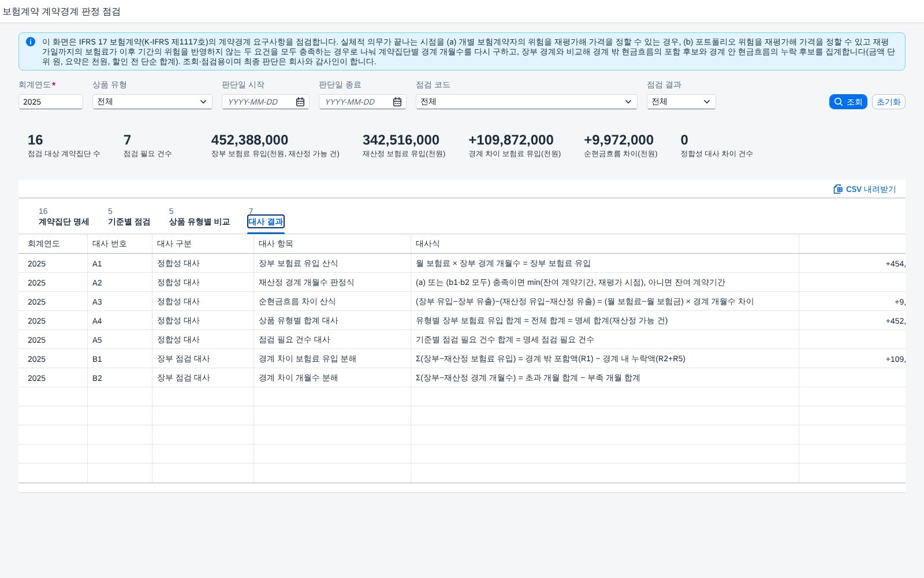Screen dimensions: 924x578
Task: Focus the 회계연도 input field
Action: [x=51, y=102]
